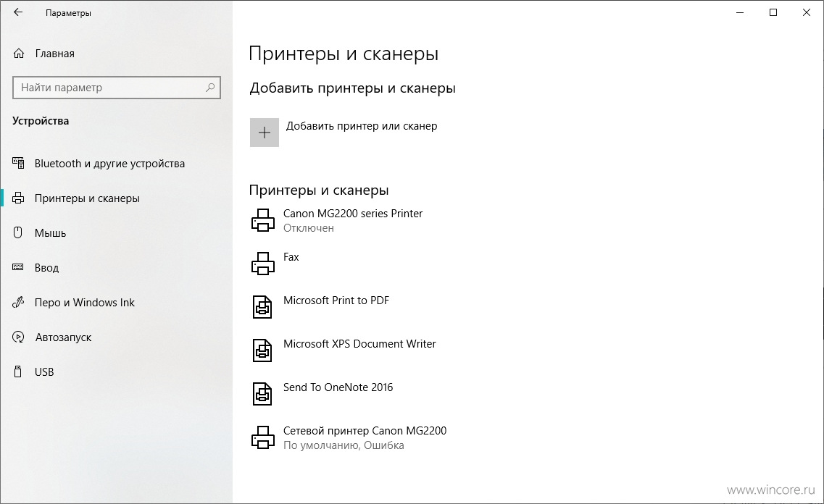
Task: Click the pen icon beside Перо и Windows Ink
Action: tap(18, 303)
